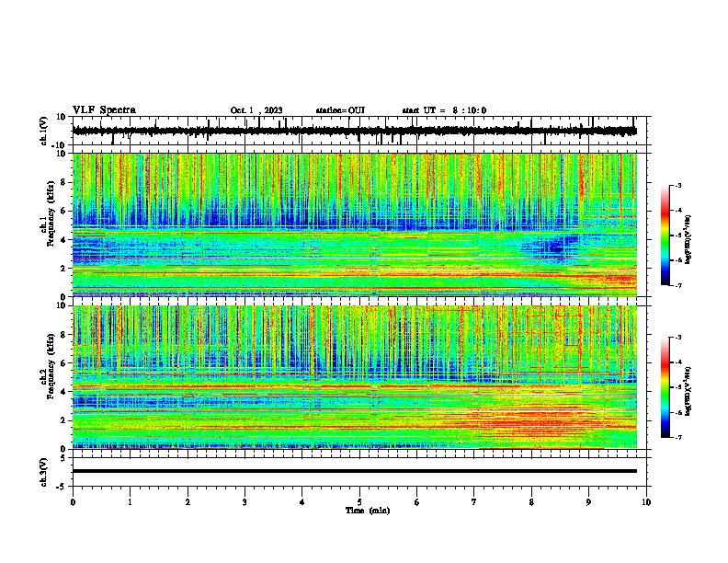The image size is (728, 563).
Task: Click the ch.2 colorbar log(PSD) label
Action: point(688,390)
